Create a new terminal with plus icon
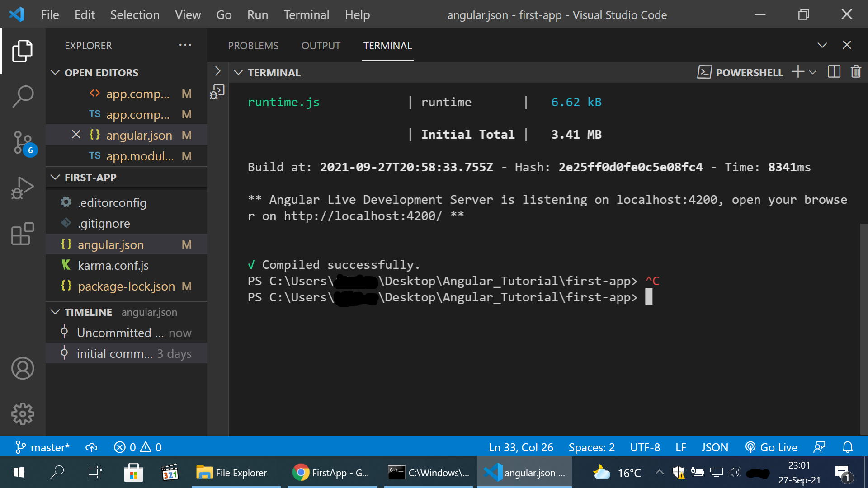This screenshot has width=868, height=488. tap(798, 72)
